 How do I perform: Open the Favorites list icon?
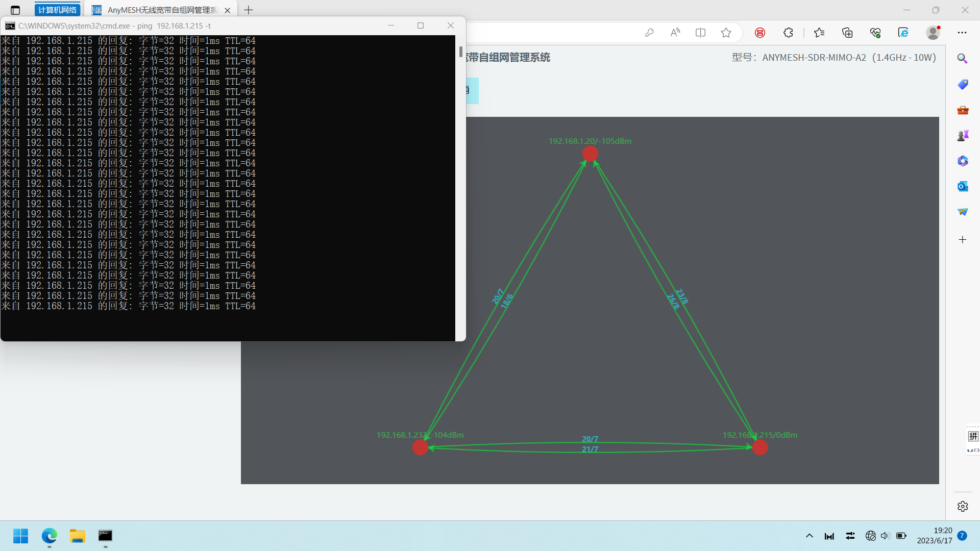click(819, 33)
